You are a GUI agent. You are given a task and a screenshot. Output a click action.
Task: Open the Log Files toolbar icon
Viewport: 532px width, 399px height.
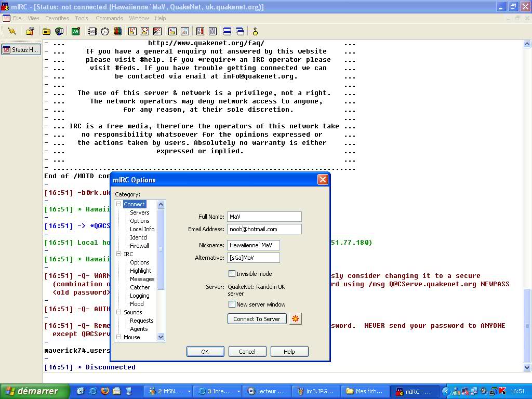point(185,32)
